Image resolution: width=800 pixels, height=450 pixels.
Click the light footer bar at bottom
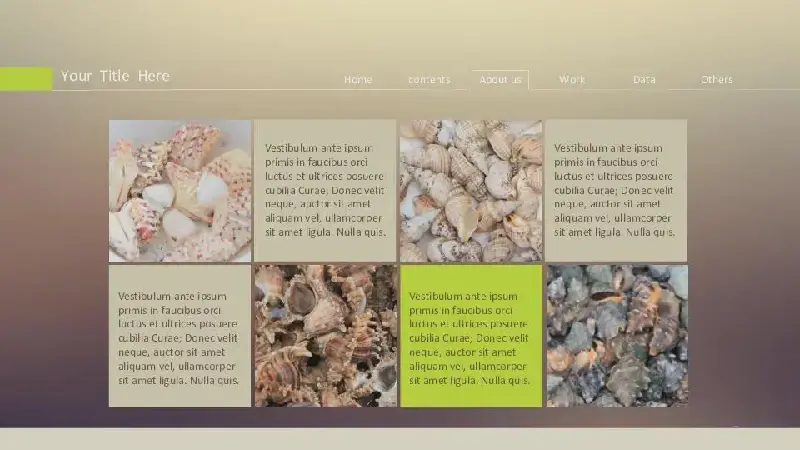pyautogui.click(x=400, y=439)
